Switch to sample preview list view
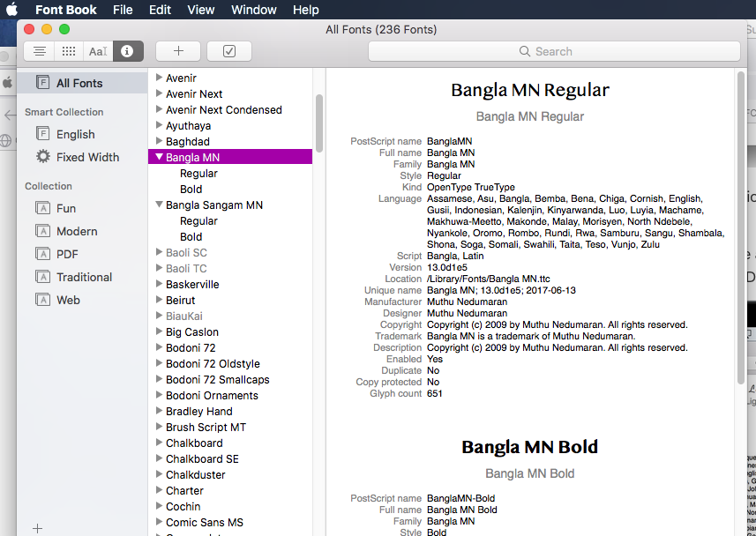 coord(40,51)
